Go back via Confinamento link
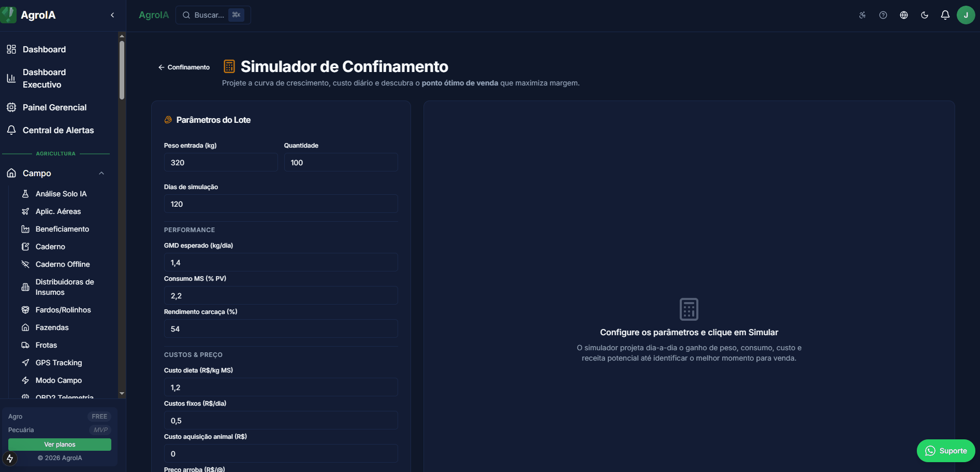Screen dimensions: 980x472 pyautogui.click(x=184, y=67)
